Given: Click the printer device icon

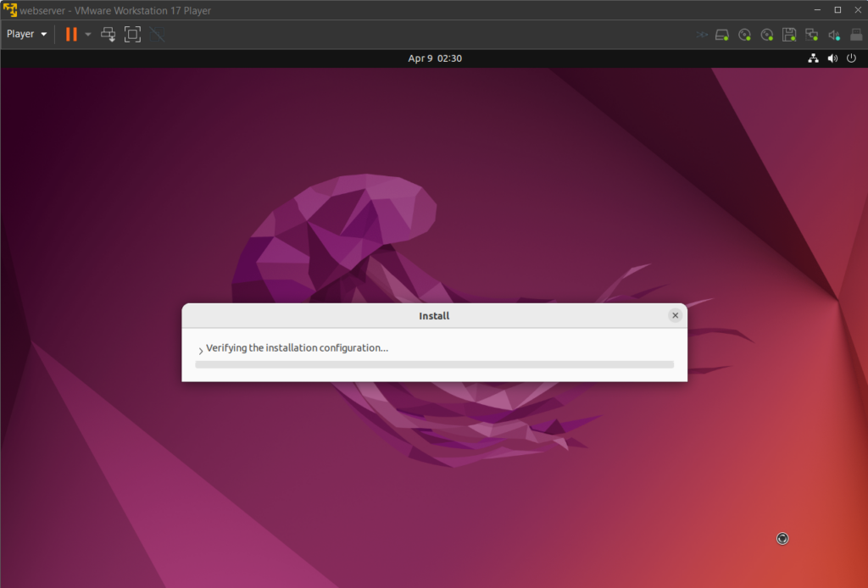Looking at the screenshot, I should pyautogui.click(x=856, y=35).
